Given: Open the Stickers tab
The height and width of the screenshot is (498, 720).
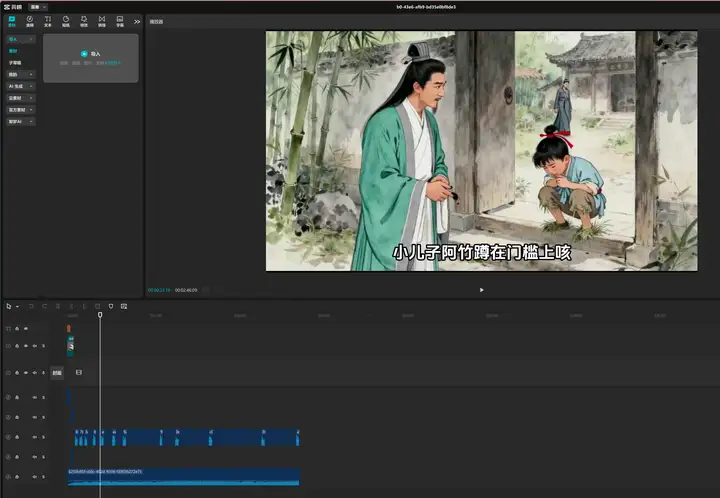Looking at the screenshot, I should pyautogui.click(x=66, y=21).
